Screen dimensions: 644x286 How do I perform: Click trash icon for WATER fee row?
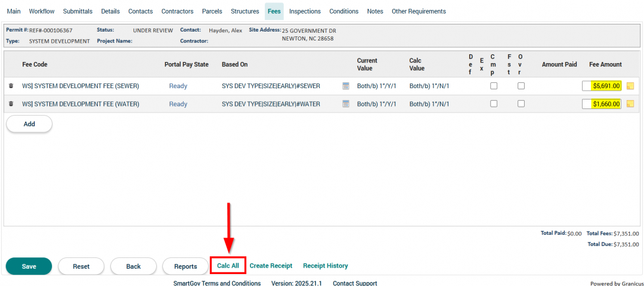point(11,104)
